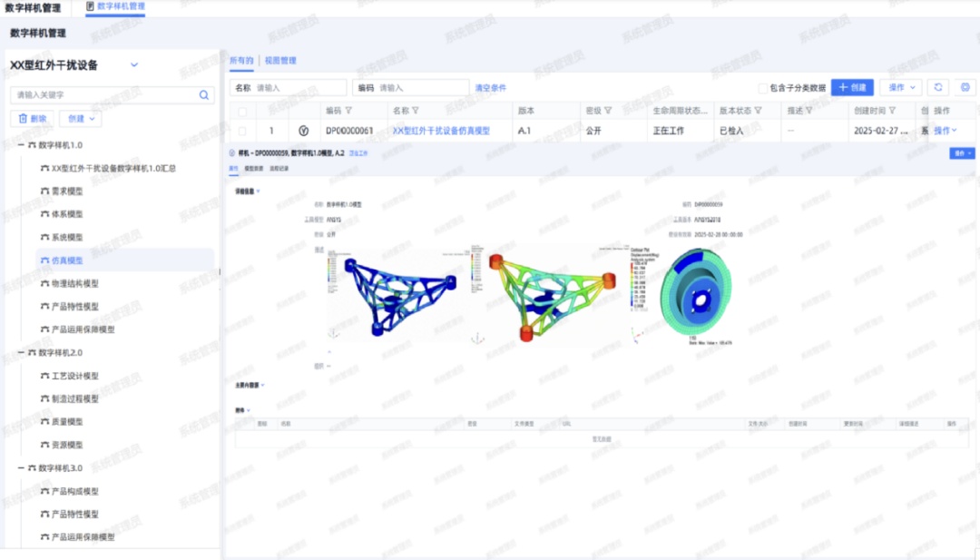Click the node icon beside 制造过程模型

point(44,398)
